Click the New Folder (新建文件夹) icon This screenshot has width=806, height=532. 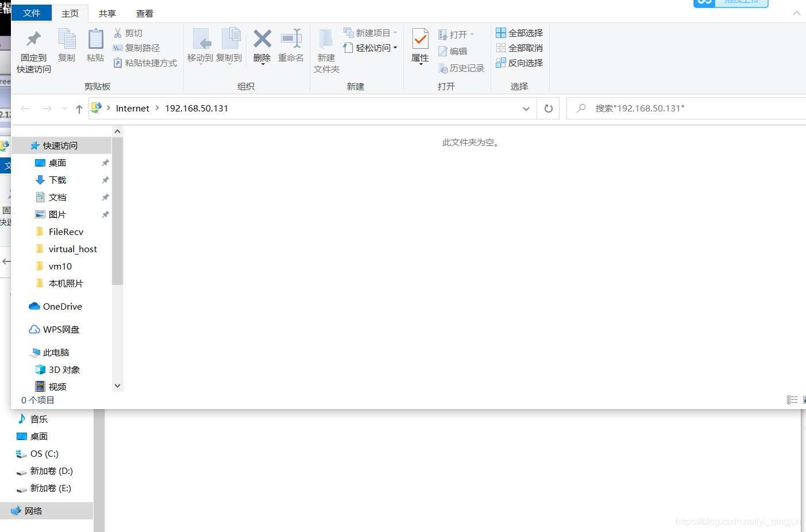click(x=326, y=39)
